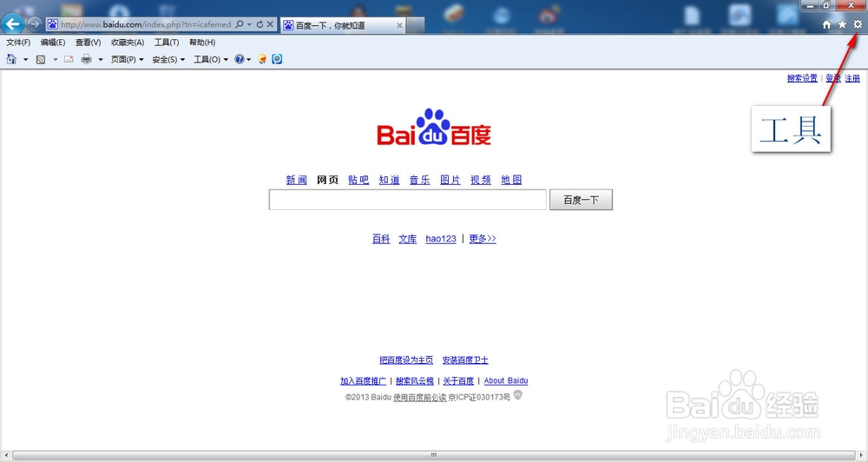
Task: Click the 搜索风云榜 link
Action: tap(415, 380)
